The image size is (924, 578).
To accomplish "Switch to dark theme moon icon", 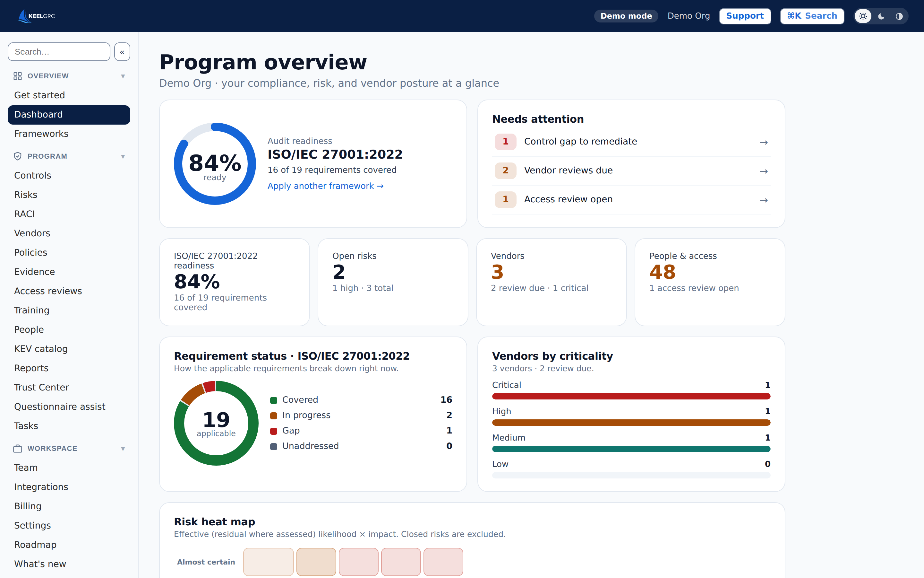I will pos(881,16).
